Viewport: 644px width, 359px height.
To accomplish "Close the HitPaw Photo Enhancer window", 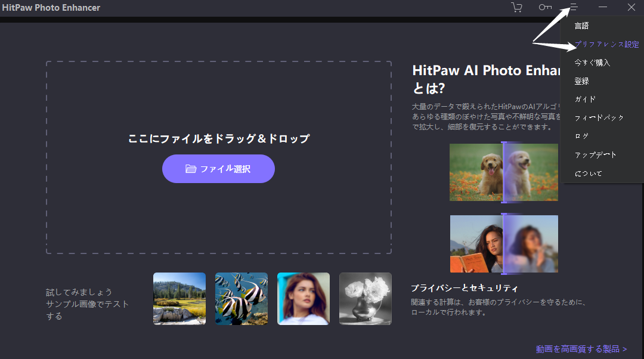I will [631, 7].
